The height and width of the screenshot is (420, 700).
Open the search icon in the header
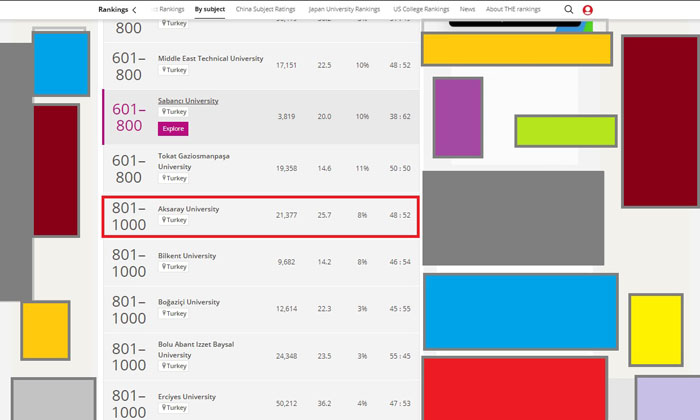[x=568, y=9]
